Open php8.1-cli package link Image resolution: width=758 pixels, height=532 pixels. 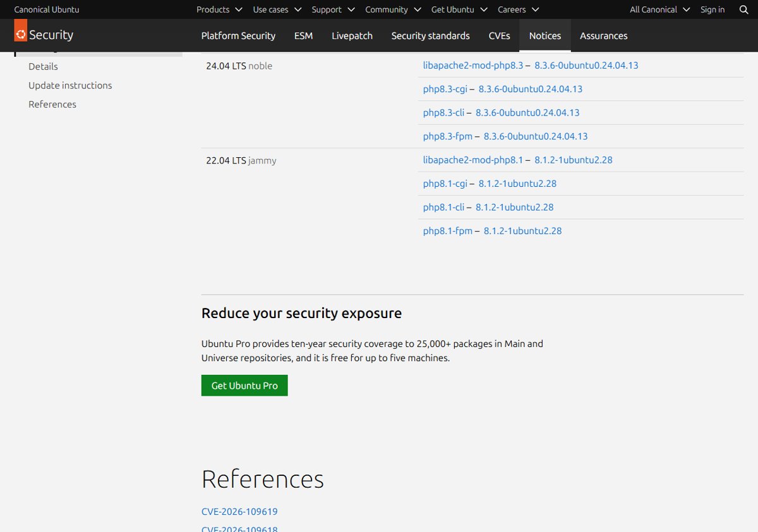tap(443, 207)
